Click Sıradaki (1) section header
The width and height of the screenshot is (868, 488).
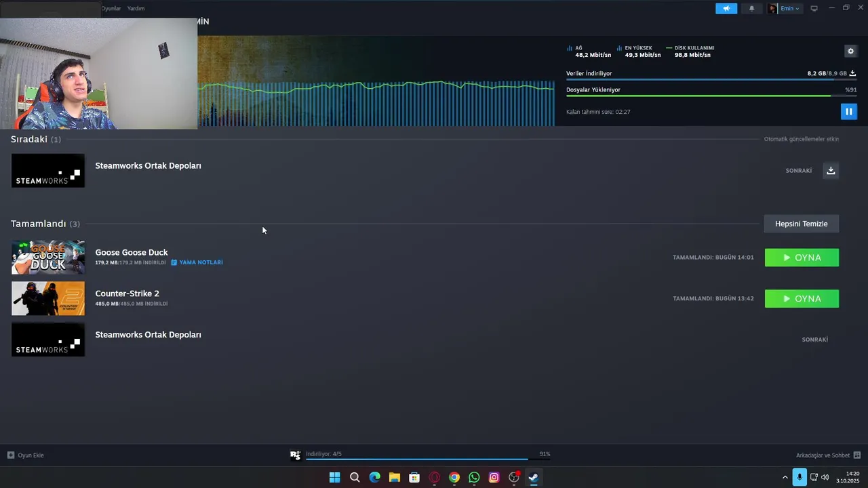pos(36,139)
